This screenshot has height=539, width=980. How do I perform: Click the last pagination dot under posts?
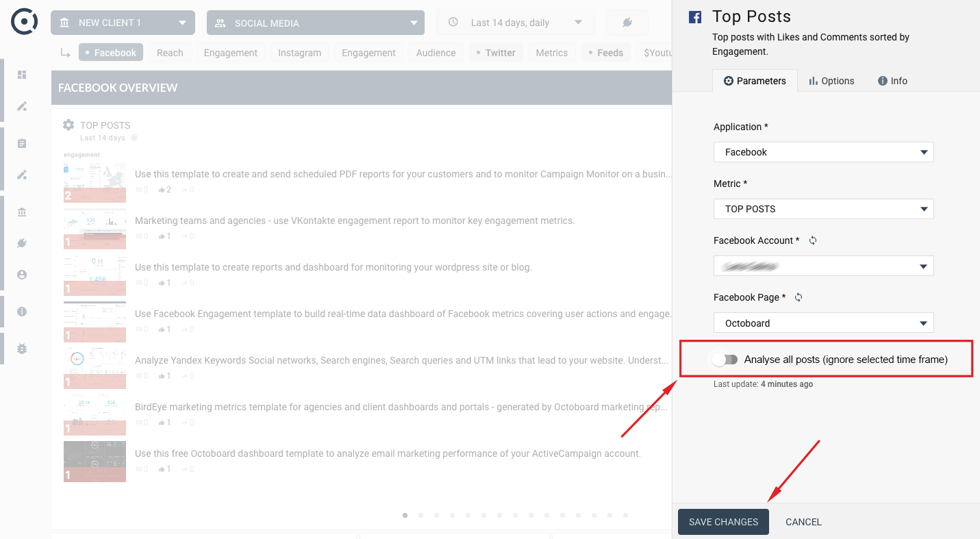[626, 515]
